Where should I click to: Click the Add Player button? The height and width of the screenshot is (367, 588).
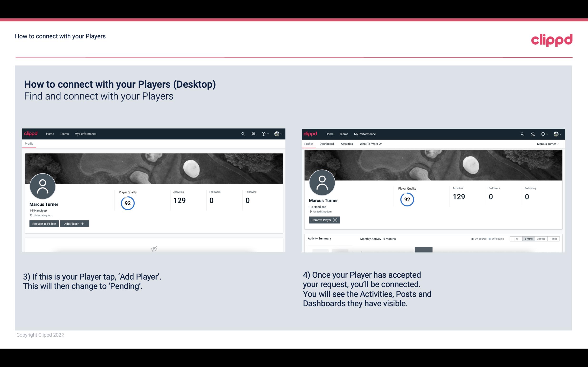pos(74,223)
